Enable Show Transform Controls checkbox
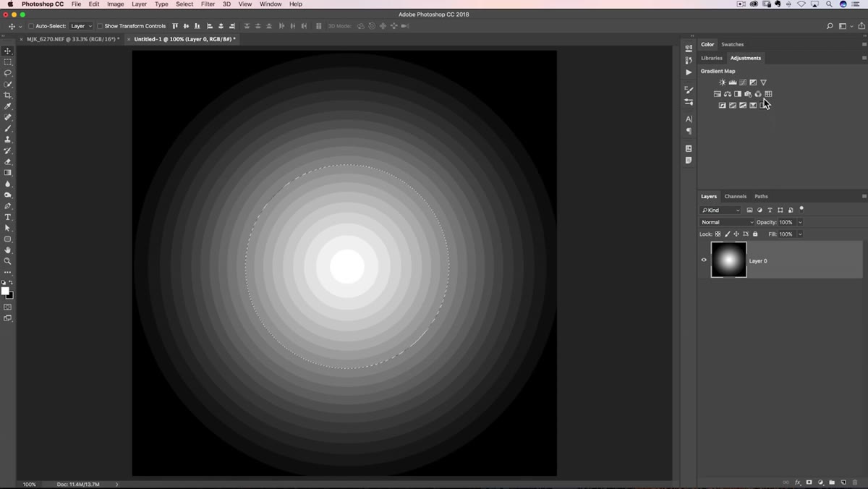Screen dimensions: 868x489 pyautogui.click(x=100, y=26)
